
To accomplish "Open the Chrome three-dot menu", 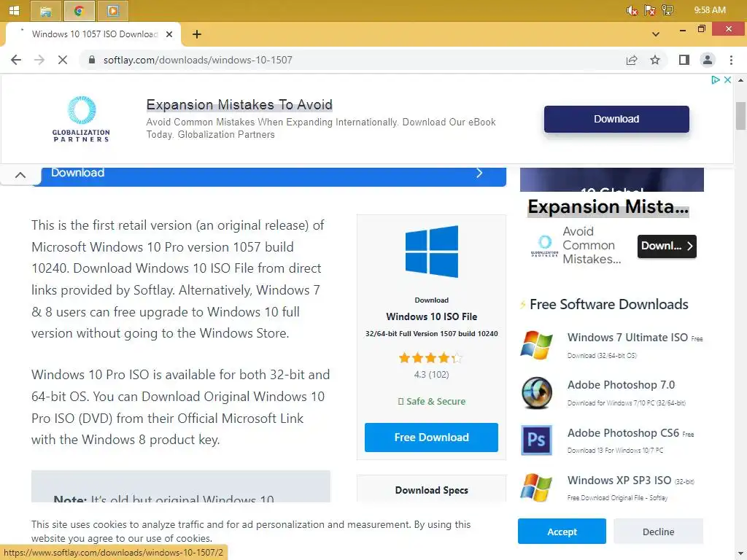I will tap(731, 60).
